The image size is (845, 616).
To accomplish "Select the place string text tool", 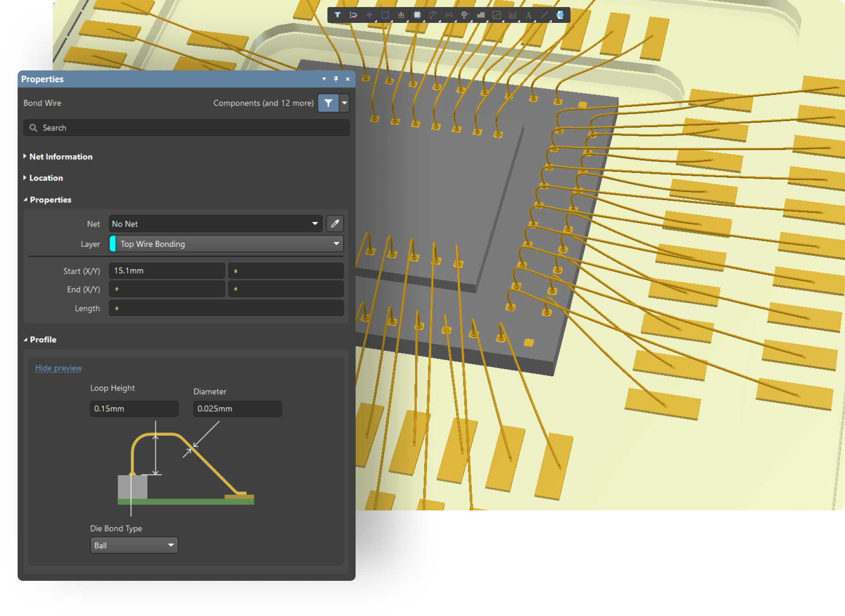I will coord(528,15).
